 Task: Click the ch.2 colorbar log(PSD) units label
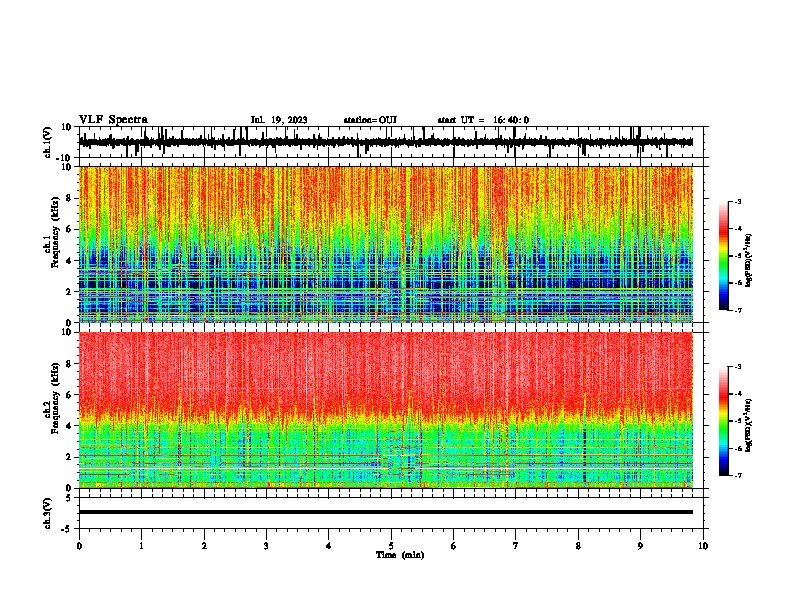(749, 425)
